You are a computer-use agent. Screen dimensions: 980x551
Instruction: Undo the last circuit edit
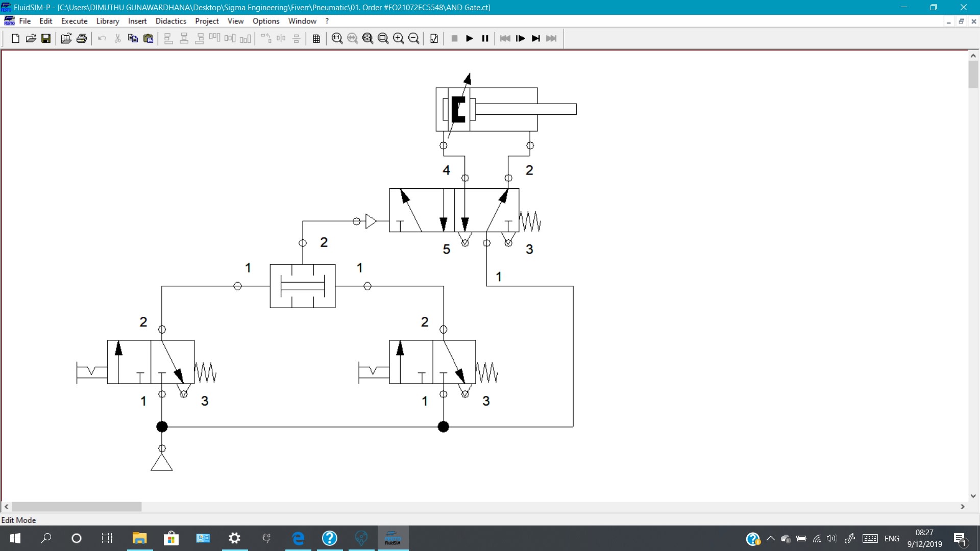(x=102, y=38)
